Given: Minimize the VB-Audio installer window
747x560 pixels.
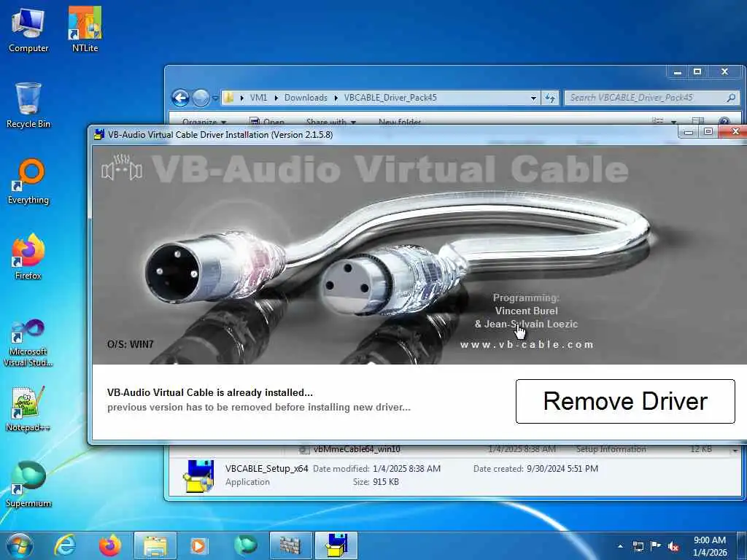Looking at the screenshot, I should [x=689, y=132].
